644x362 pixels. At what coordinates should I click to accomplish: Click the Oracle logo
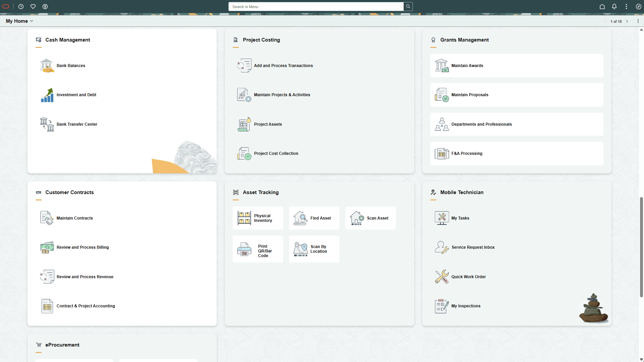(x=5, y=6)
